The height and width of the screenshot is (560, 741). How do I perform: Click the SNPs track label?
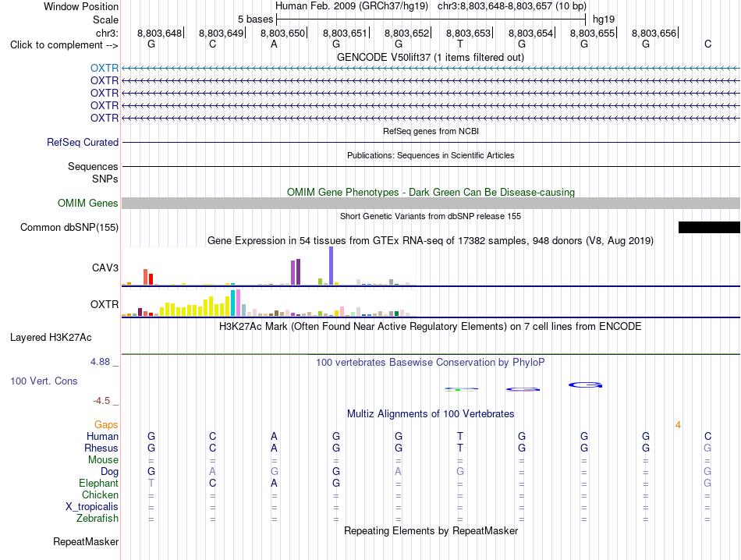point(105,179)
